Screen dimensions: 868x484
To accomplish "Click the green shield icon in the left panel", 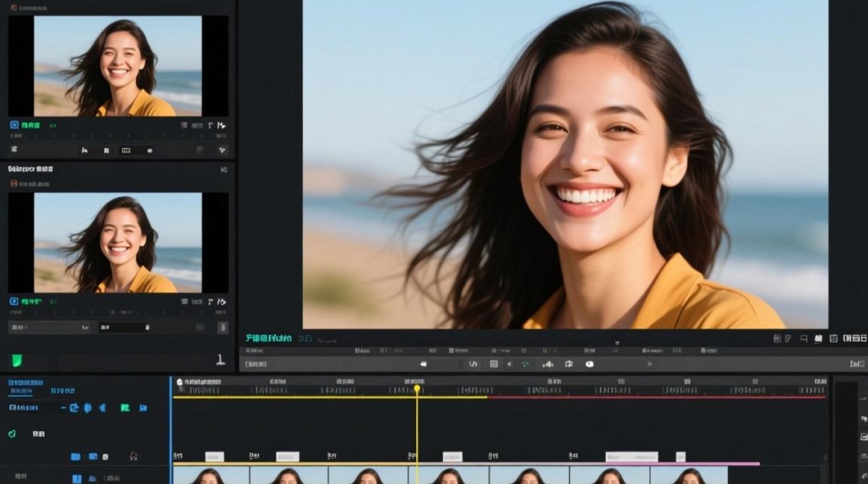I will (x=17, y=360).
